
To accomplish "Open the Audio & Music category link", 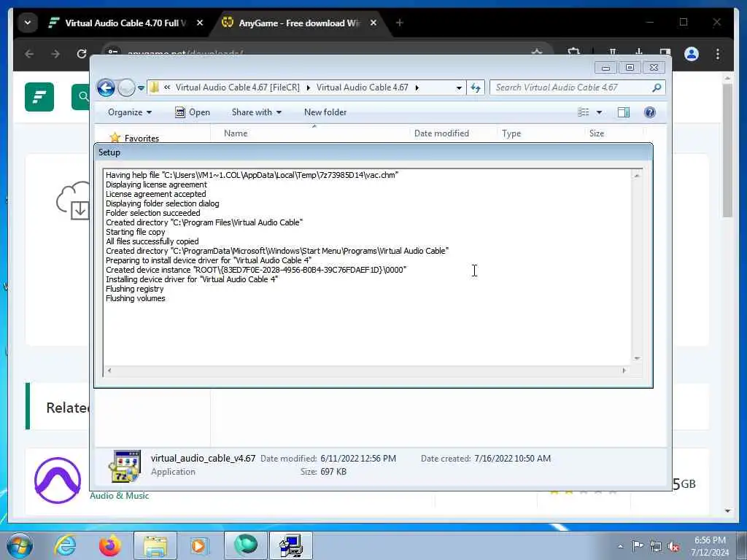I will tap(119, 496).
